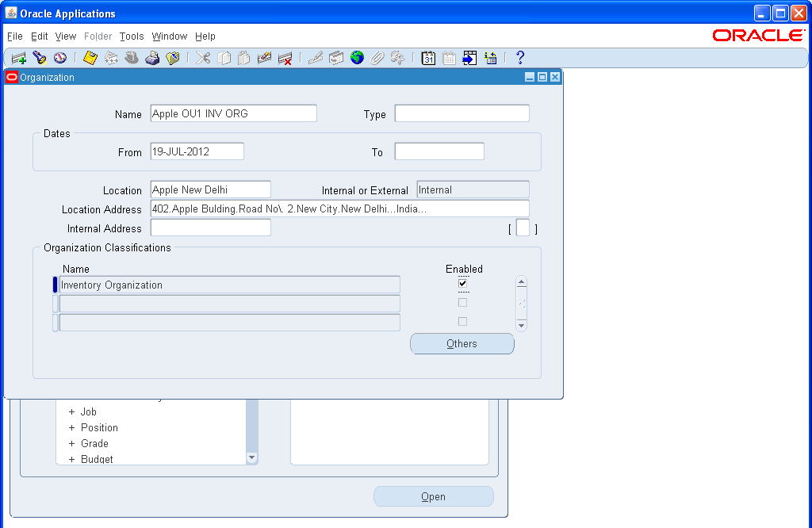Expand the Budget tree node
Screen dimensions: 812x528
[71, 459]
